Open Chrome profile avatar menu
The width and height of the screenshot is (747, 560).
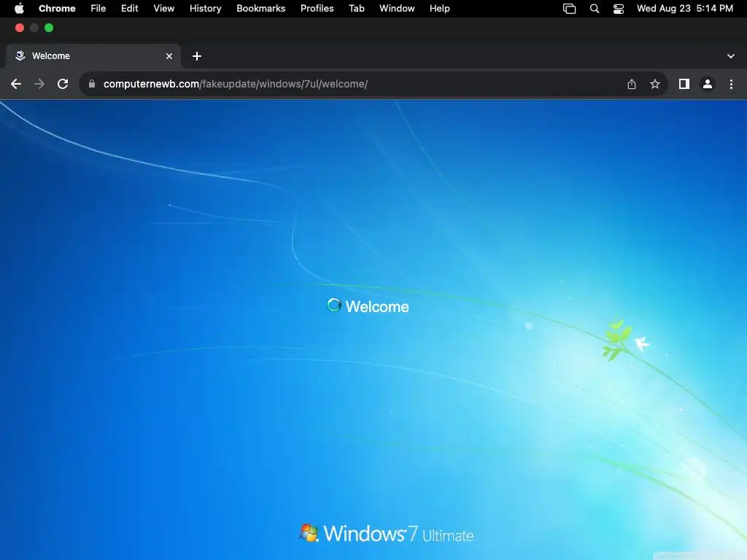708,85
